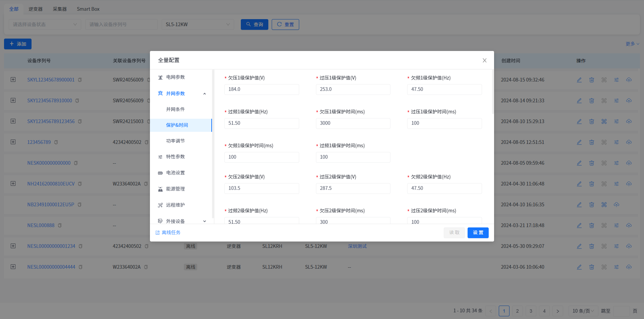Click edit icon for SKYL12345678900001 row
Screen dimensions: 644x319
579,80
